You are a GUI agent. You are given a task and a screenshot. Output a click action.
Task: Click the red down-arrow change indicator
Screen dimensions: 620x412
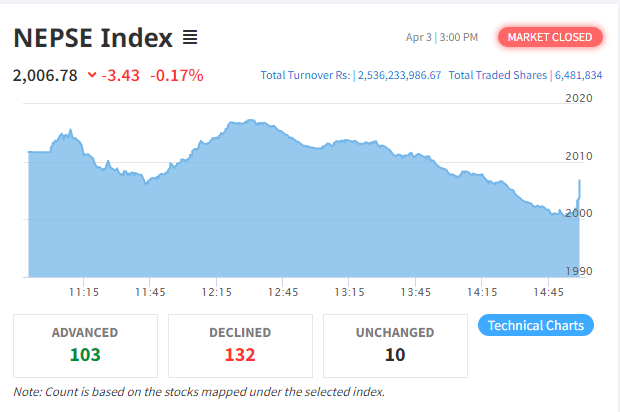click(x=92, y=75)
